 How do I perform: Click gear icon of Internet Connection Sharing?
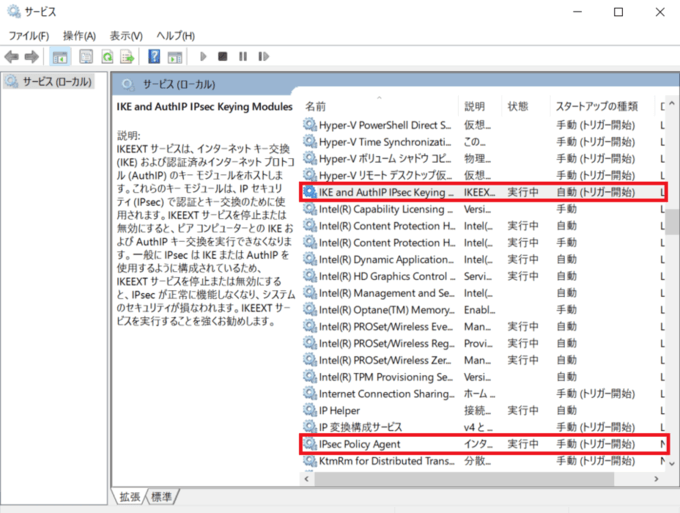pos(310,393)
